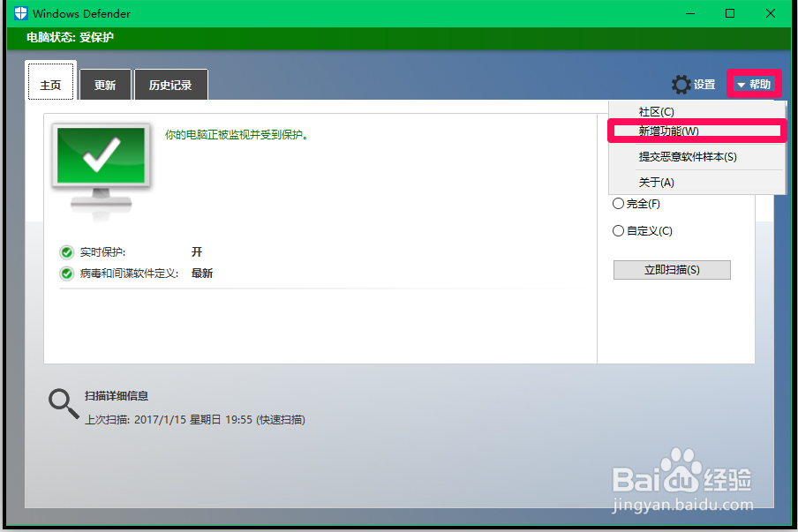Maximize the Windows Defender window
This screenshot has height=532, width=798.
pyautogui.click(x=730, y=14)
